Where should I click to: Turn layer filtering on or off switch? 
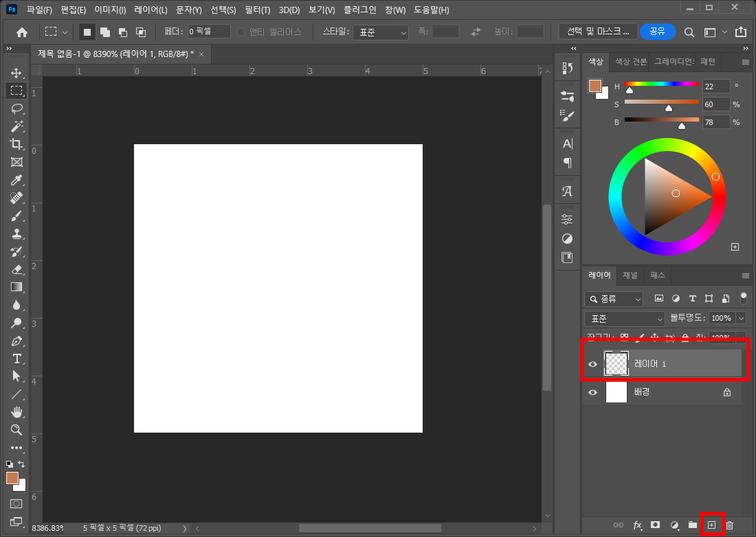[744, 298]
